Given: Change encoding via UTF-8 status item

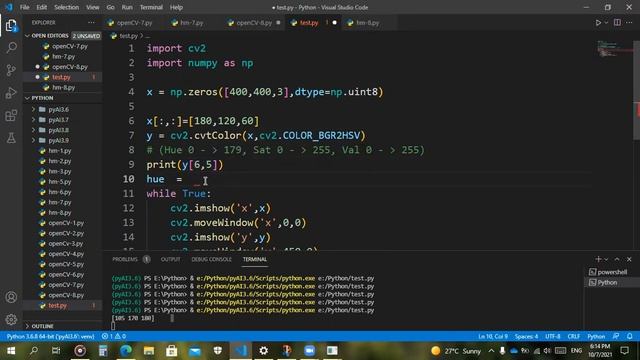Looking at the screenshot, I should pos(553,336).
